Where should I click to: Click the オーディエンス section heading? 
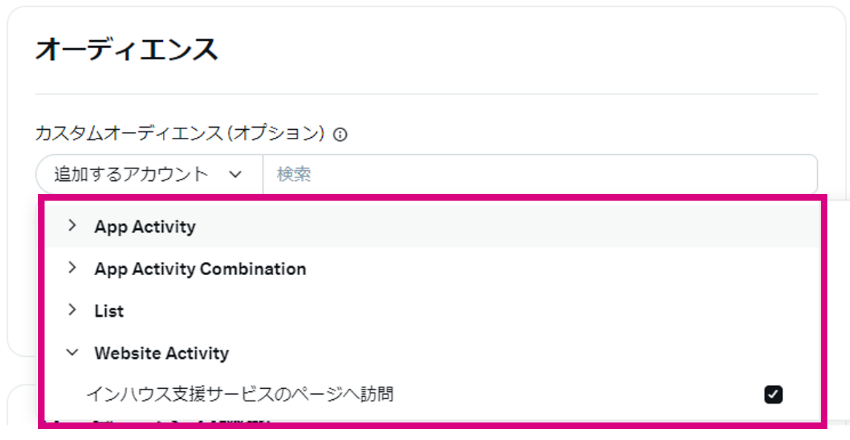(127, 49)
